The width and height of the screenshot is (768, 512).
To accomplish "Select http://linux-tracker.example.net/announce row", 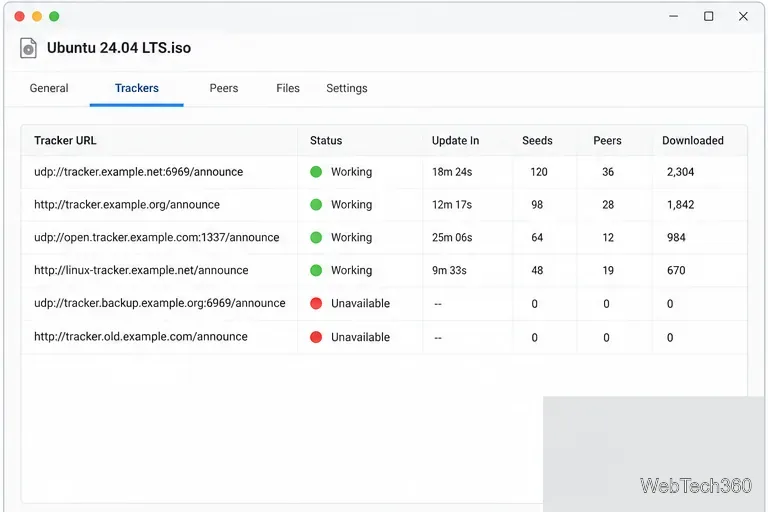I will tap(384, 270).
